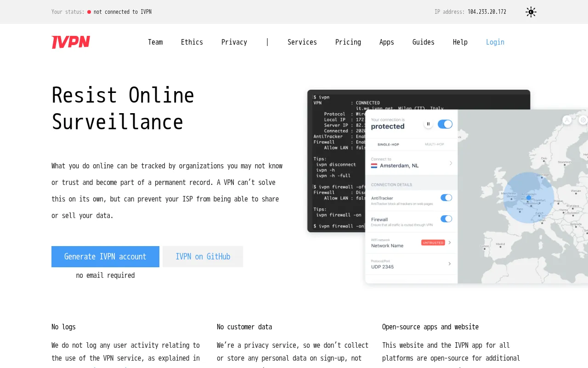Click the red connection status dot
Image resolution: width=588 pixels, height=368 pixels.
point(89,12)
